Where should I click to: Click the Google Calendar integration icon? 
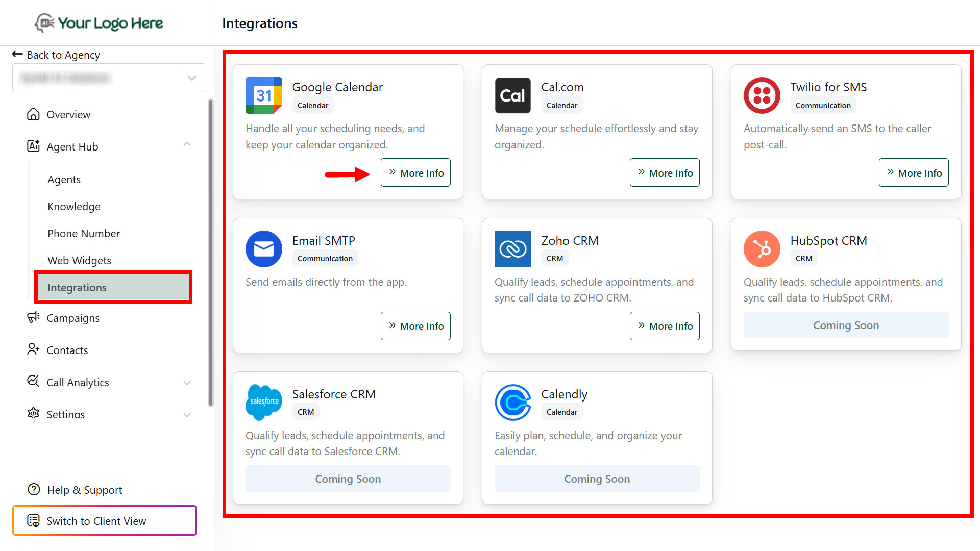click(x=263, y=95)
